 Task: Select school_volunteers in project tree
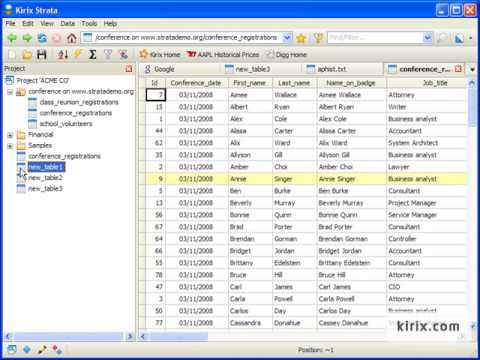point(66,124)
